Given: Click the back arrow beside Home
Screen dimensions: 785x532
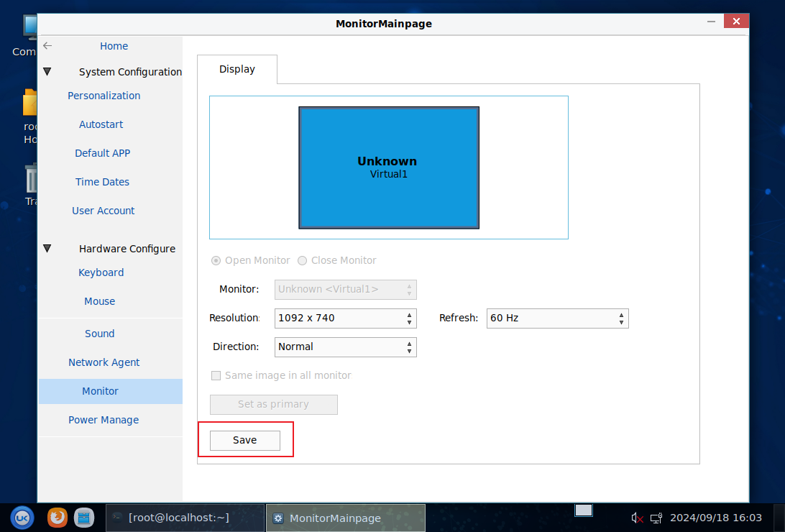Looking at the screenshot, I should coord(47,46).
